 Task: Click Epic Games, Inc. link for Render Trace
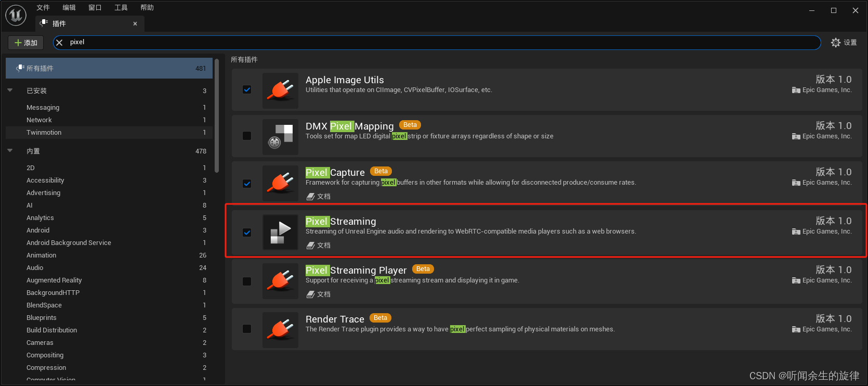[827, 329]
